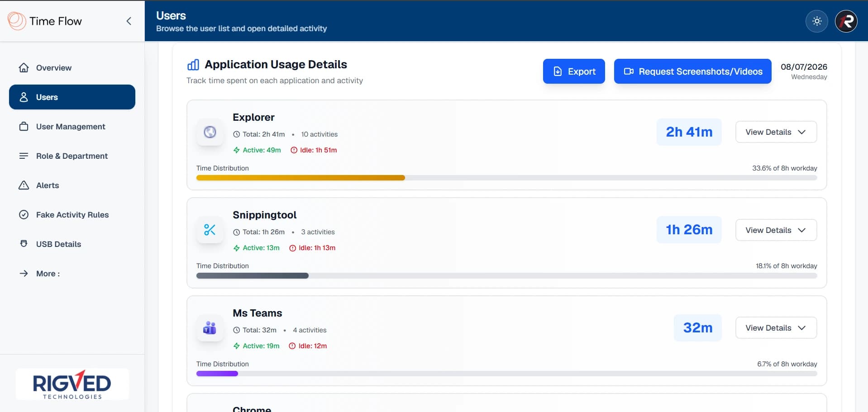Click the Overview home icon
Screen dimensions: 868x412
point(24,68)
